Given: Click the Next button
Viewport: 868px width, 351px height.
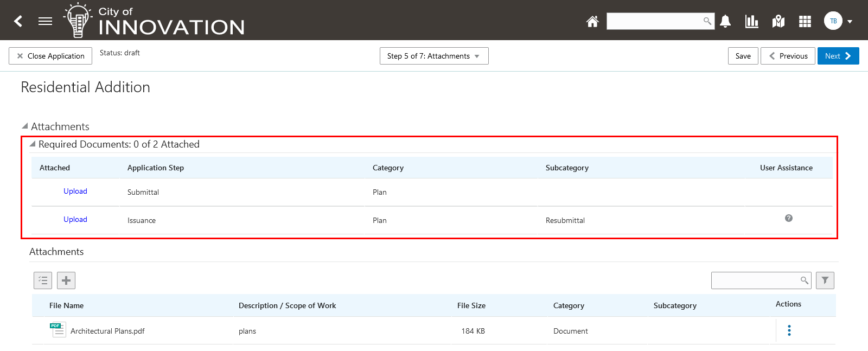Looking at the screenshot, I should [x=838, y=56].
